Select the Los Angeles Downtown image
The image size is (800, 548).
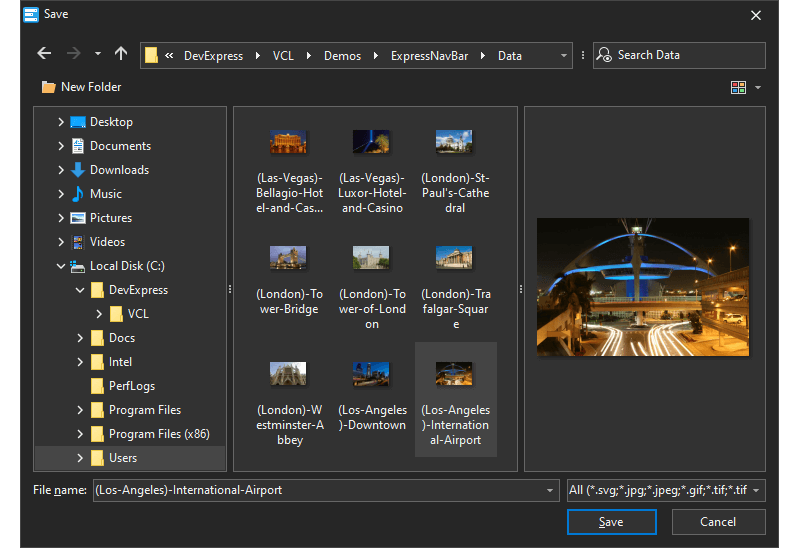click(x=372, y=374)
